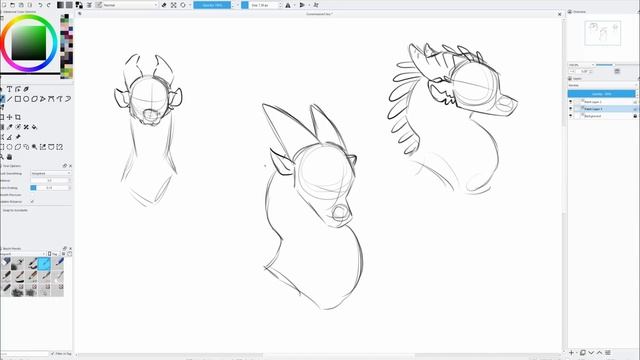640x360 pixels.
Task: Select the Dynamic Brush tool
Action: [68, 99]
